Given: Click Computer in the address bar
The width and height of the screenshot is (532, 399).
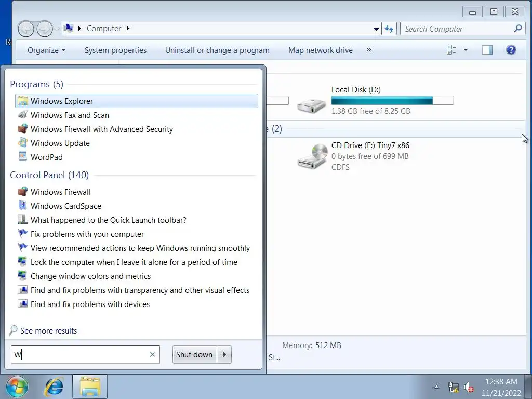Looking at the screenshot, I should click(x=104, y=29).
